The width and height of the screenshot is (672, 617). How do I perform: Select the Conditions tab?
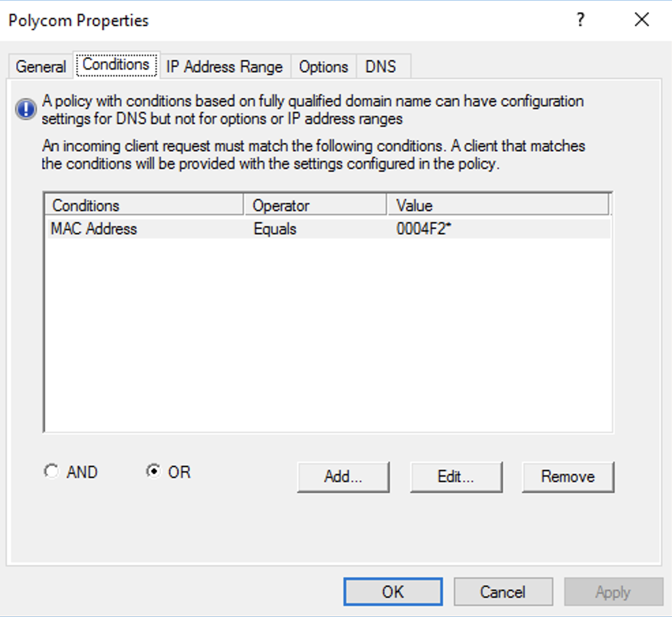[116, 65]
